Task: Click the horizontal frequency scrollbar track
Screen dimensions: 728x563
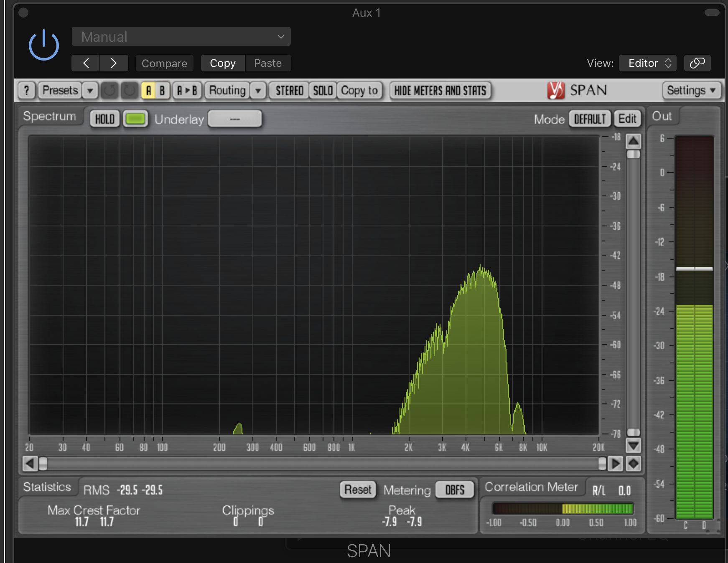Action: pyautogui.click(x=322, y=464)
